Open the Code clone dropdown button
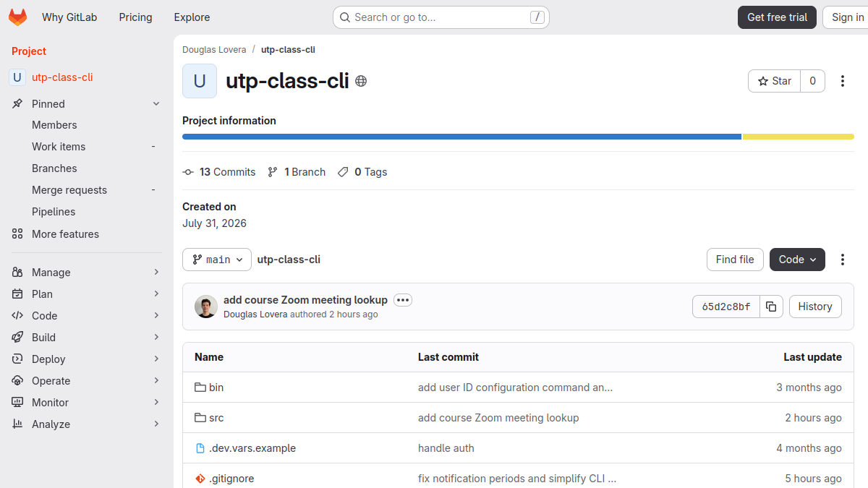The width and height of the screenshot is (868, 488). tap(797, 260)
